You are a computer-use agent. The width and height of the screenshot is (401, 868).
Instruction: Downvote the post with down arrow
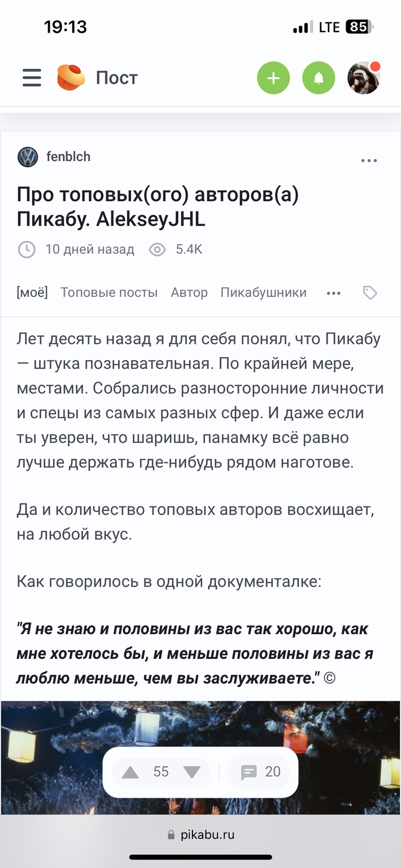pyautogui.click(x=192, y=772)
